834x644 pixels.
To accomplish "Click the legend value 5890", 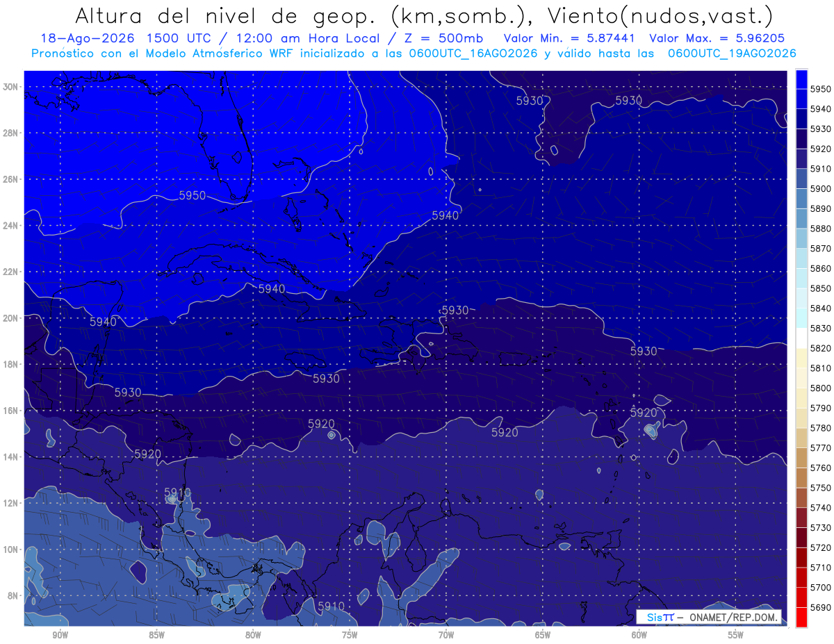I will (821, 208).
